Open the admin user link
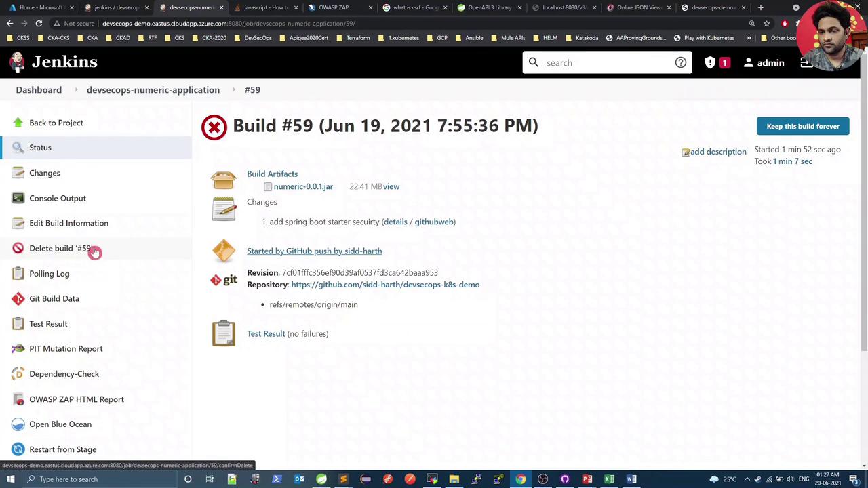The width and height of the screenshot is (868, 488). click(x=764, y=63)
